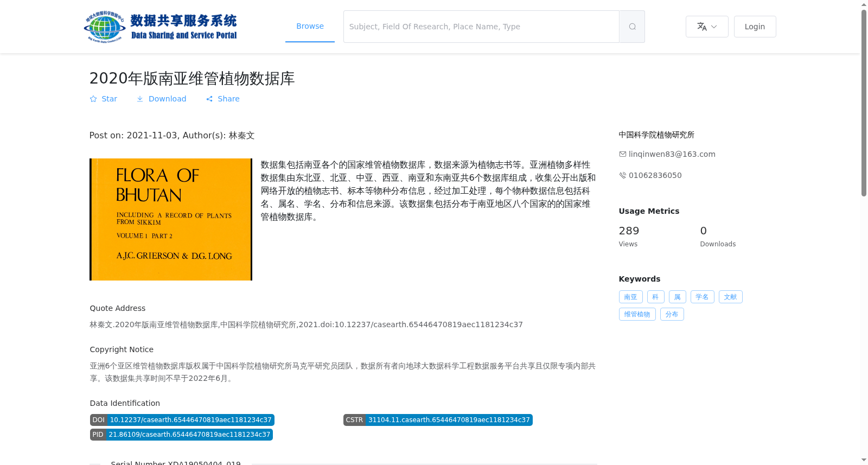Open the Flora of Bhutan cover thumbnail

[x=171, y=219]
